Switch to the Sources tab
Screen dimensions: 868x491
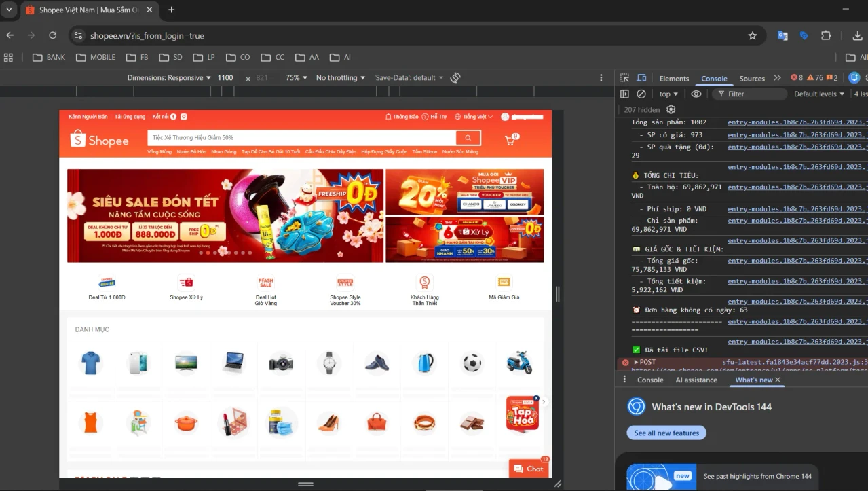tap(752, 79)
